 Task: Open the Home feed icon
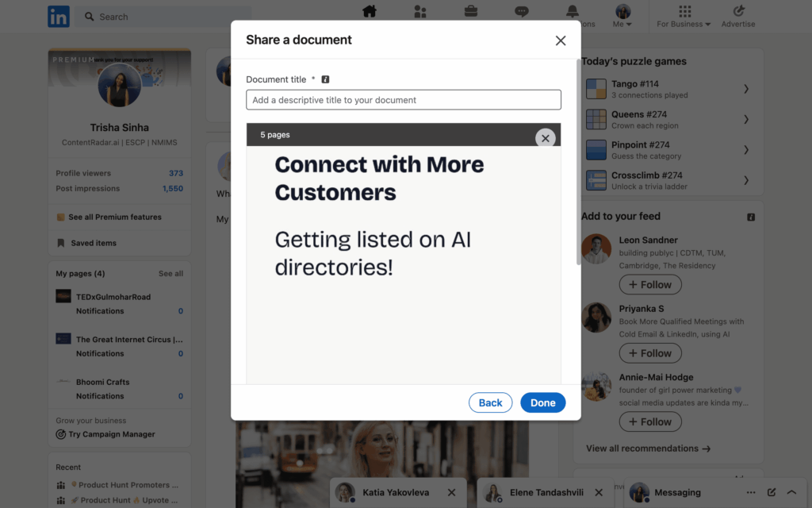(x=369, y=11)
